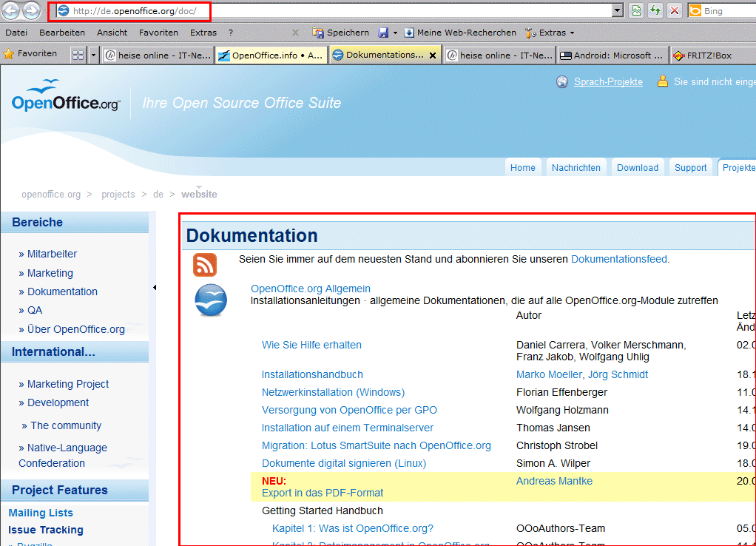Click the compatibility view icon beside address bar
The height and width of the screenshot is (546, 756).
[636, 10]
